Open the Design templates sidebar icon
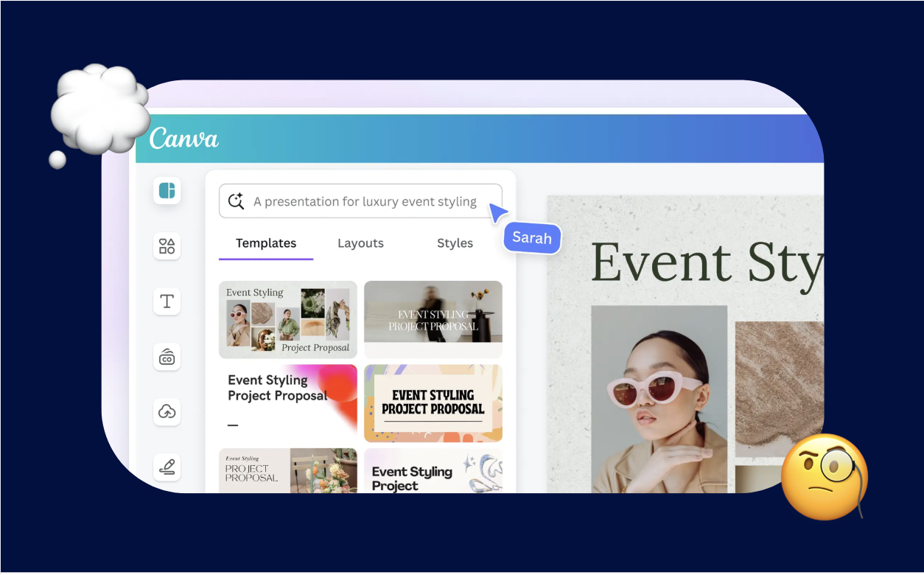This screenshot has width=924, height=575. coord(167,191)
